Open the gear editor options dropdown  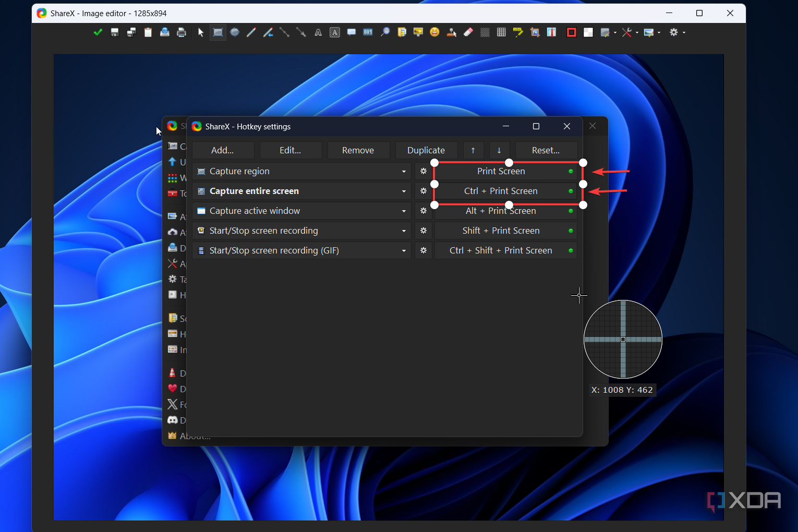tap(677, 32)
